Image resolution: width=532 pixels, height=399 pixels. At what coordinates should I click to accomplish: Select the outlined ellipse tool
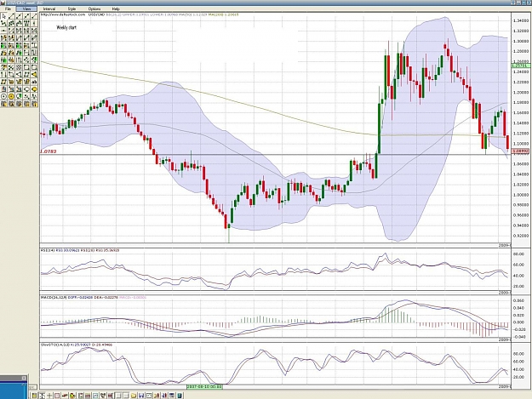point(26,89)
